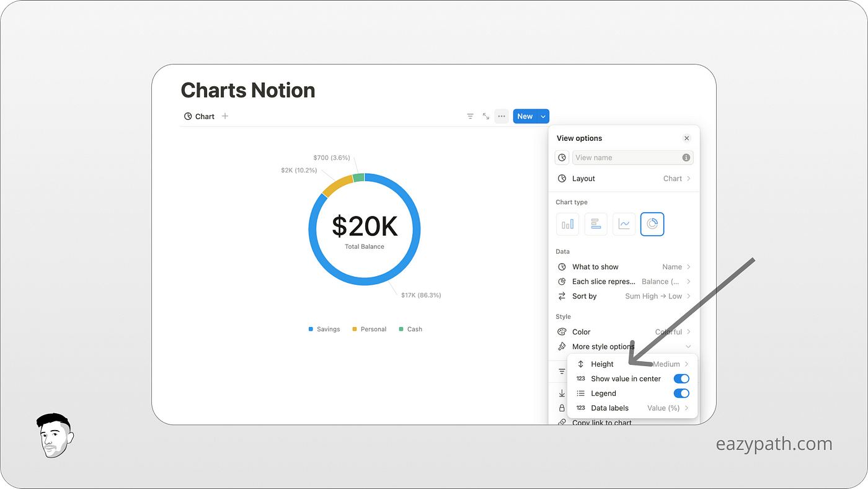Disable the Show value in center toggle
Viewport: 868px width, 489px height.
pos(681,379)
